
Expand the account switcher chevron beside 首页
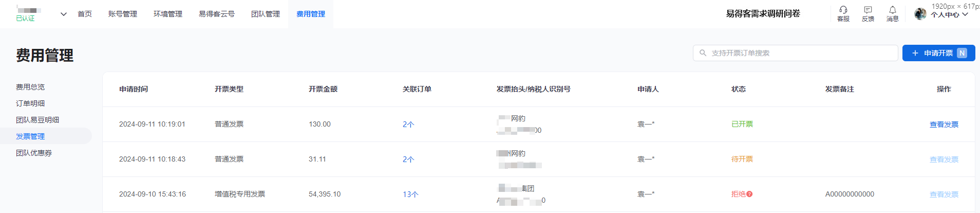64,14
